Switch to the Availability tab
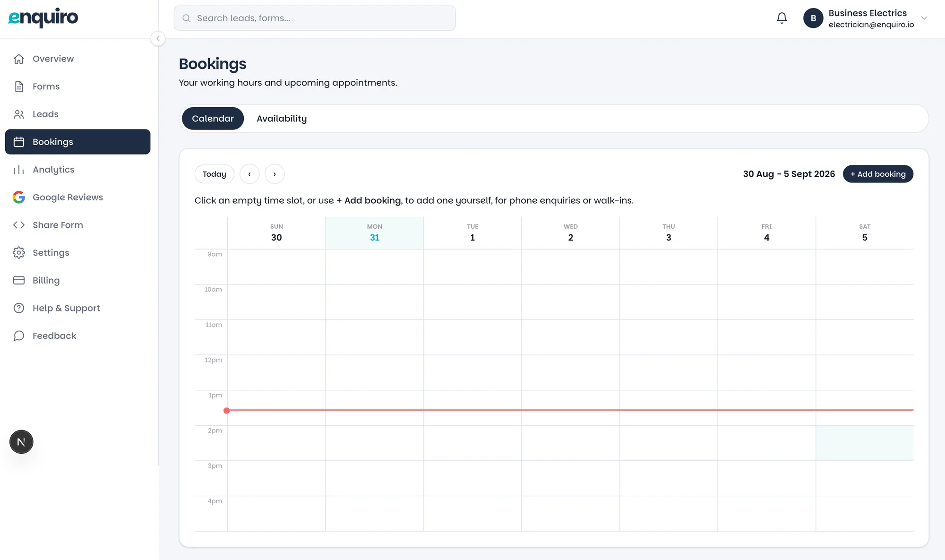945x560 pixels. tap(282, 119)
